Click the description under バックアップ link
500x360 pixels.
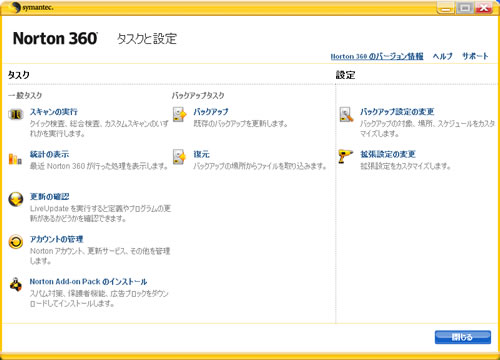241,124
